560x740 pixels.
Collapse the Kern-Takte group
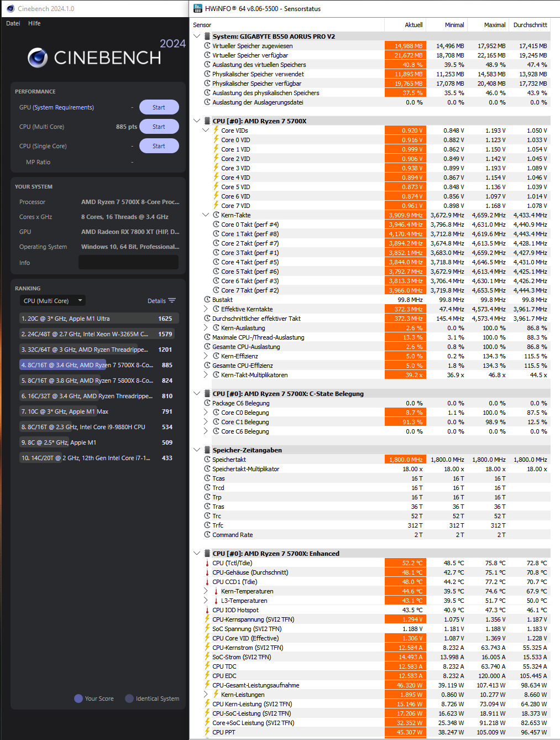click(206, 215)
